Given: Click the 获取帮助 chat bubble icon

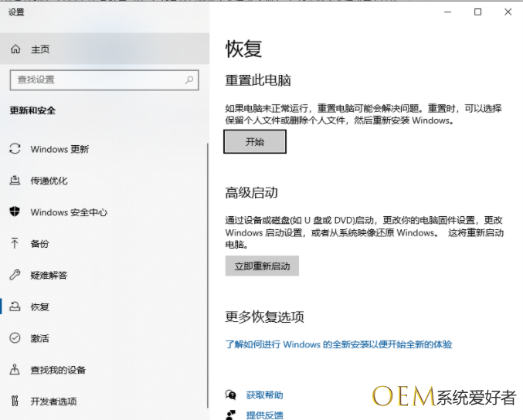Looking at the screenshot, I should point(230,395).
